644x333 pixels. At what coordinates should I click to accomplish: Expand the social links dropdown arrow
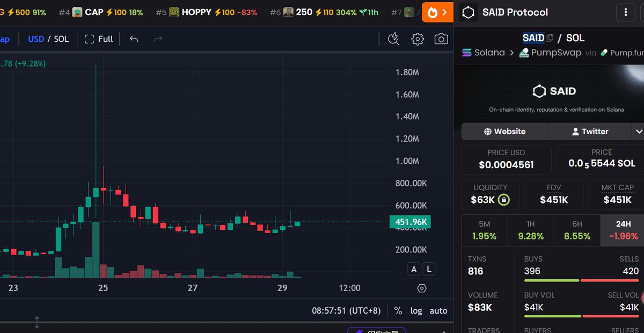point(638,132)
